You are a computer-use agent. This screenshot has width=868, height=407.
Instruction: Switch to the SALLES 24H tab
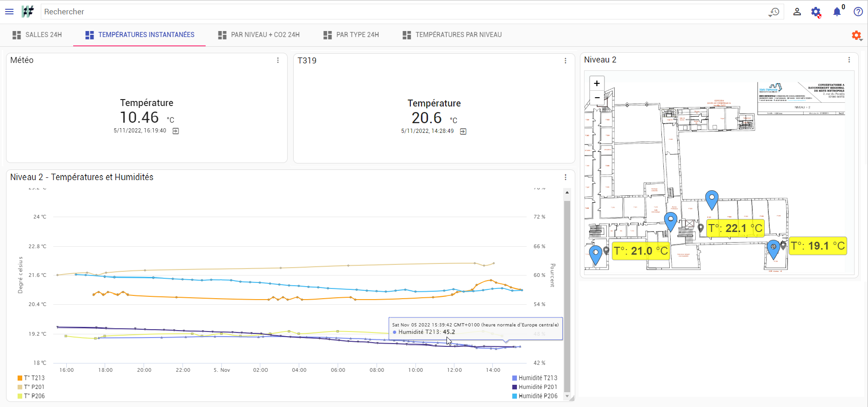coord(37,35)
